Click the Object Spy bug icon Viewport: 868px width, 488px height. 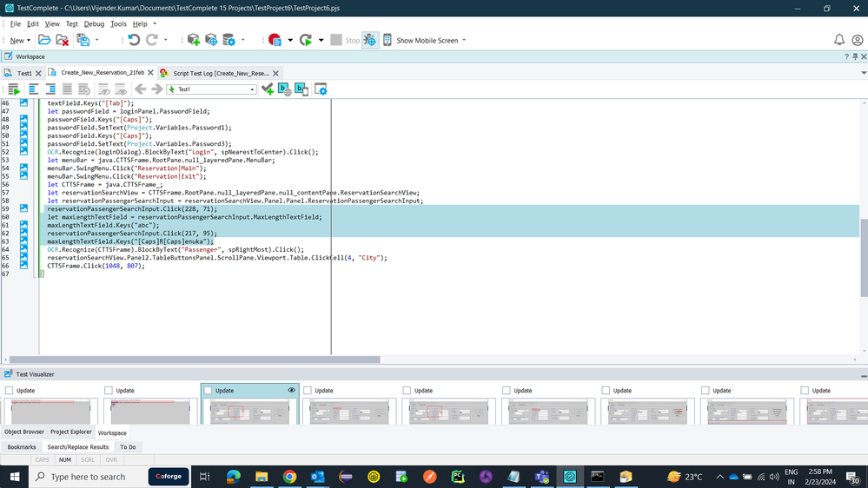point(369,40)
